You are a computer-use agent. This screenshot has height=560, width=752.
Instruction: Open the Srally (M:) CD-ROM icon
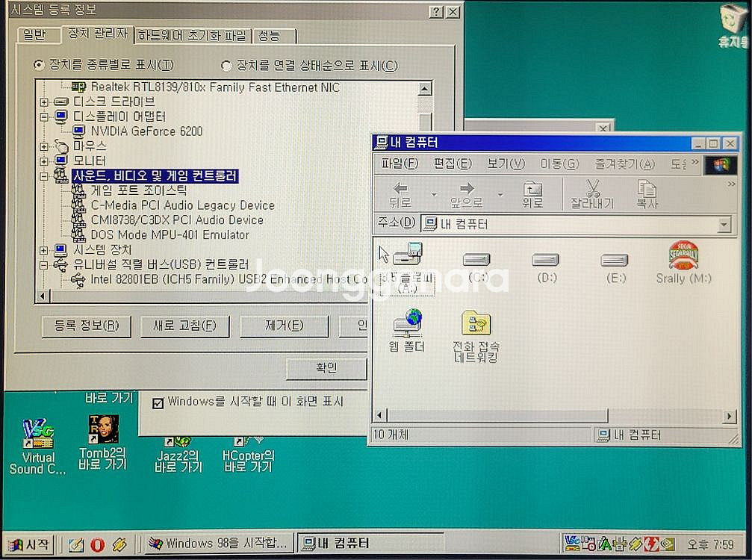pos(682,258)
